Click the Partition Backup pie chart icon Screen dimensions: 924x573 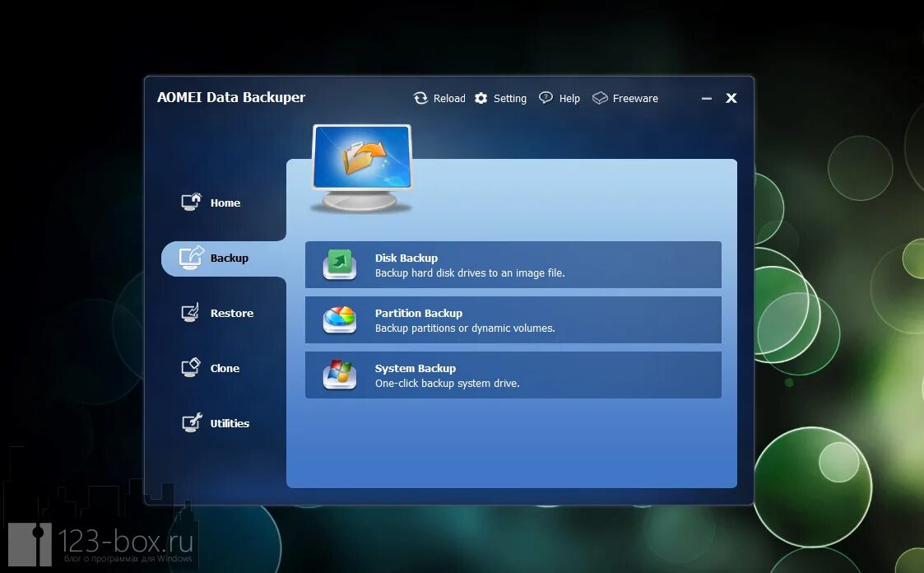tap(340, 319)
